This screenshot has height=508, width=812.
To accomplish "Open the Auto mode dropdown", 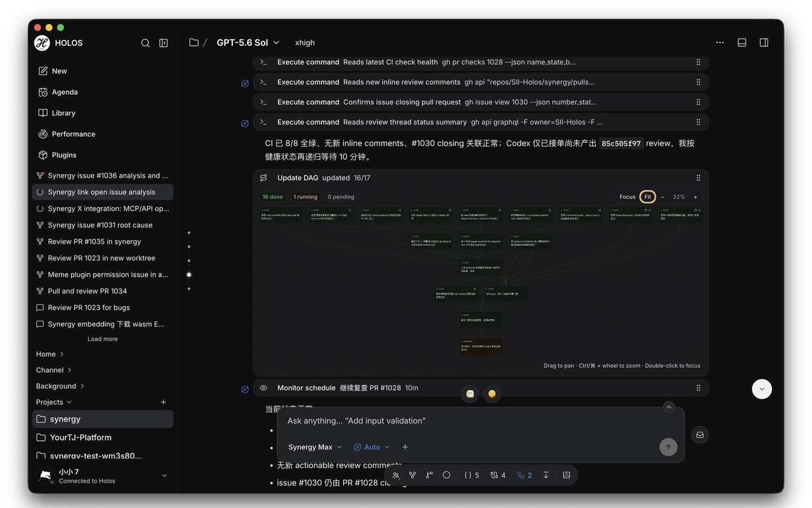I will tap(372, 447).
